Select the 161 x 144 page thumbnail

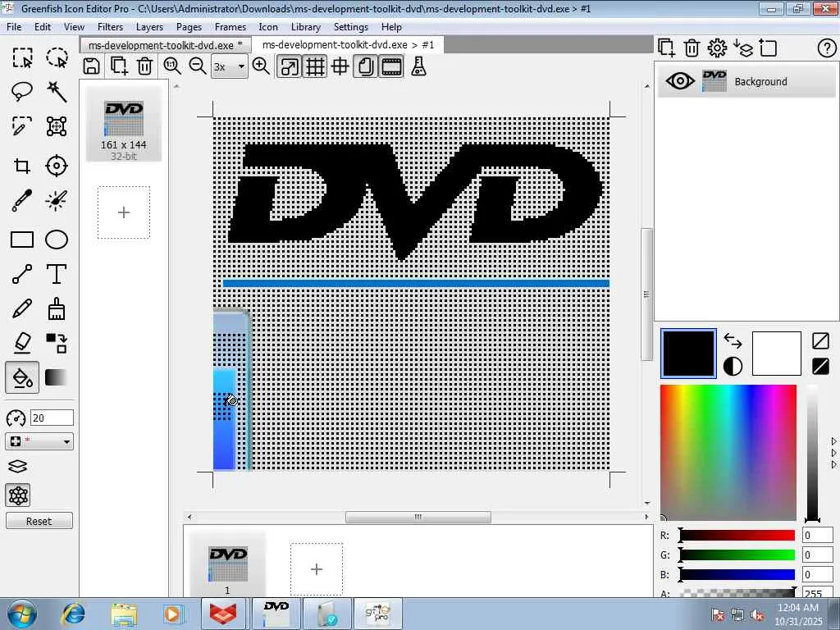point(124,125)
